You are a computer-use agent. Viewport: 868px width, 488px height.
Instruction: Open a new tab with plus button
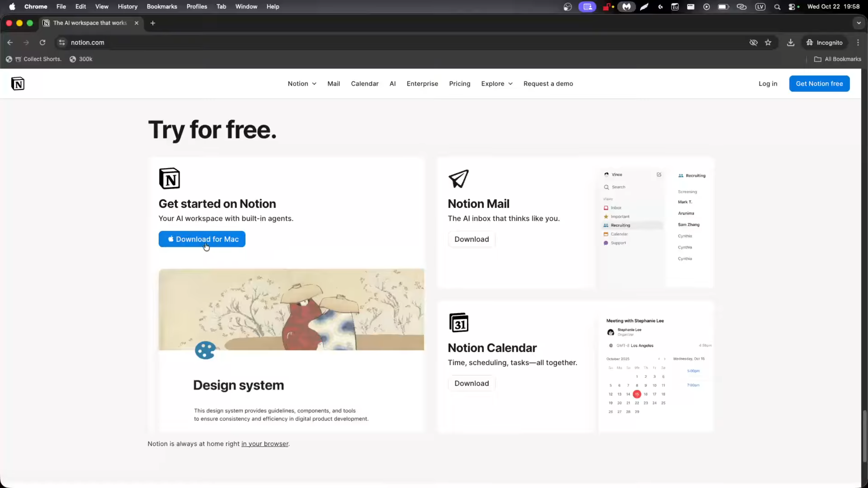(x=153, y=23)
